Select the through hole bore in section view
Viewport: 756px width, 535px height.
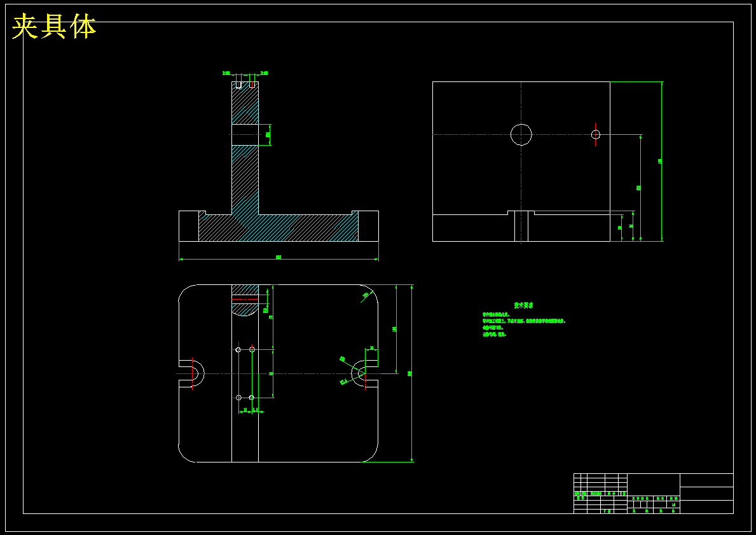pyautogui.click(x=245, y=135)
